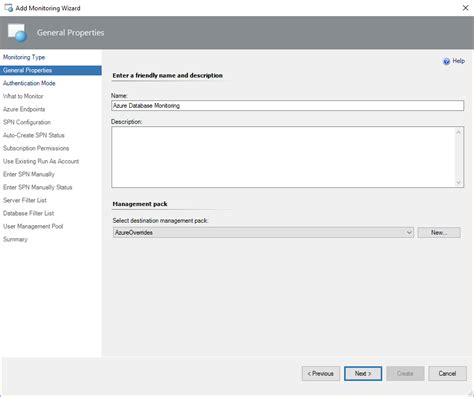The image size is (474, 397).
Task: Select the Enter SPN Manually step
Action: [x=29, y=174]
